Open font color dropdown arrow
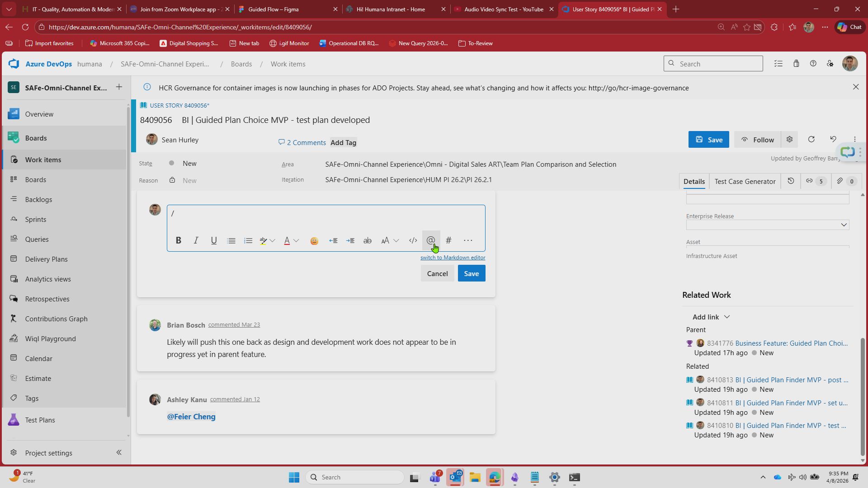The image size is (868, 488). pos(297,241)
